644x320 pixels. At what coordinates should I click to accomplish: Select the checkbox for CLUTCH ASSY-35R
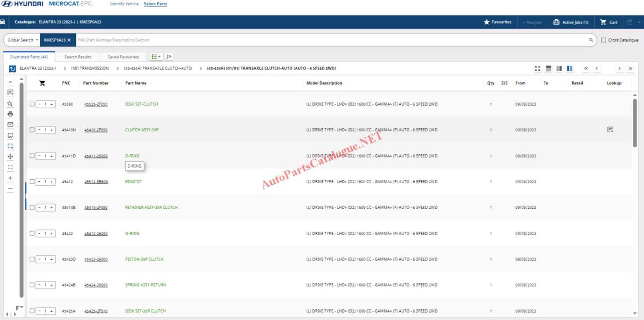(32, 130)
